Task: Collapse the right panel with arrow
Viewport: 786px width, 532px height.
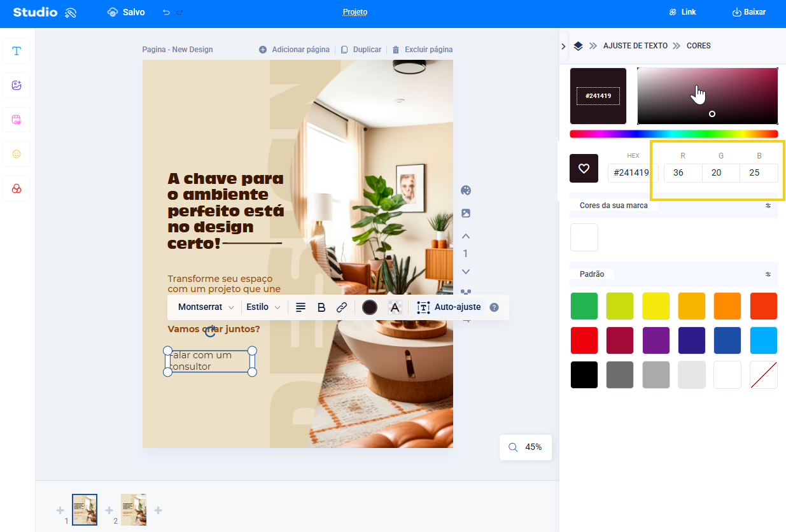Action: (x=564, y=46)
